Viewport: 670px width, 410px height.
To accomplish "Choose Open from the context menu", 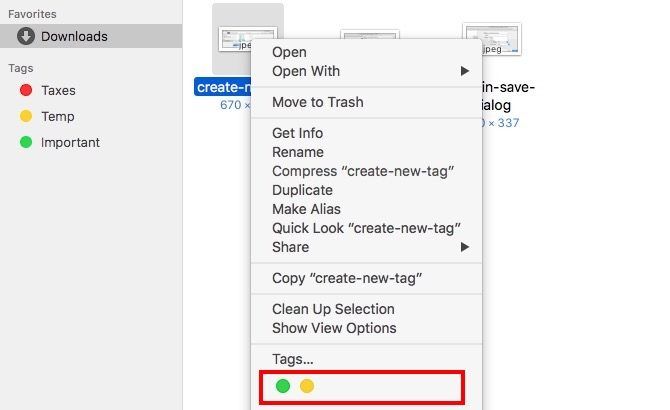I will point(289,52).
